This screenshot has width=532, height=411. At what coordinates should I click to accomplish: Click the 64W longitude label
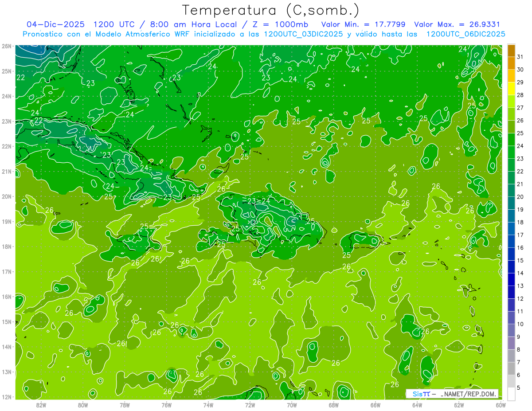click(417, 404)
